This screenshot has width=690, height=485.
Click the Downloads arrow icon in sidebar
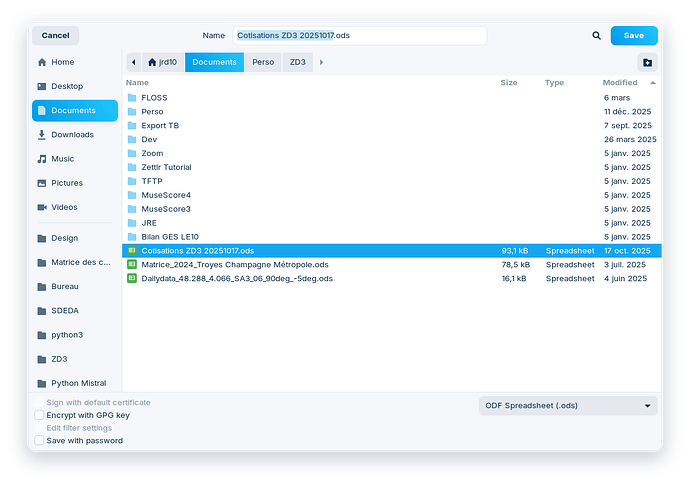42,135
